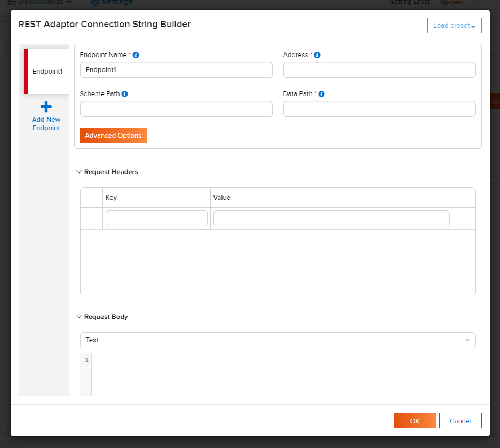Collapse the Request Headers section

[x=80, y=171]
